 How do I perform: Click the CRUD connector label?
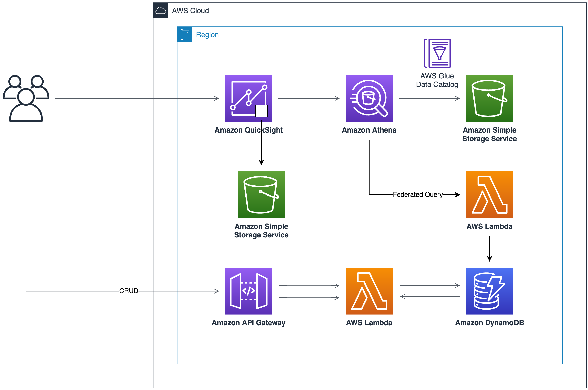click(x=129, y=291)
